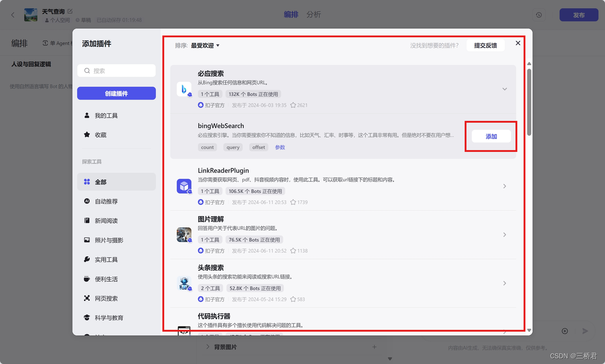Click the plugin list scrollbar thumb
This screenshot has height=364, width=605.
click(x=529, y=102)
